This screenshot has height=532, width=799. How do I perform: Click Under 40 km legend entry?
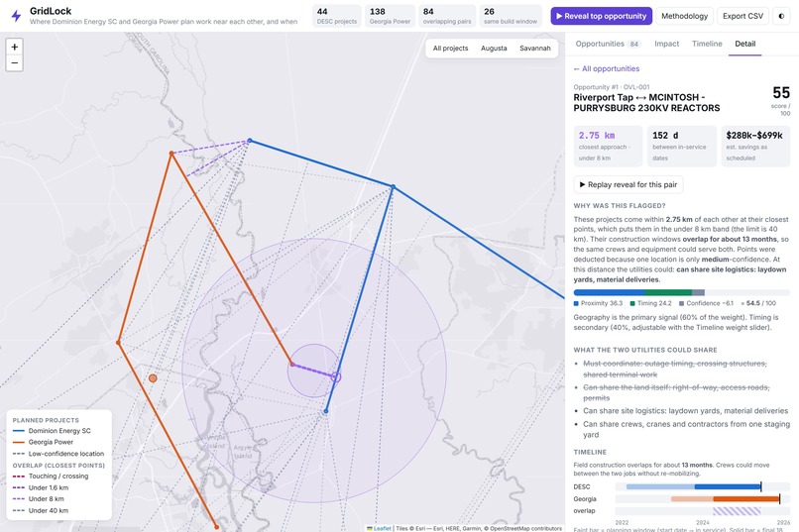tap(41, 510)
